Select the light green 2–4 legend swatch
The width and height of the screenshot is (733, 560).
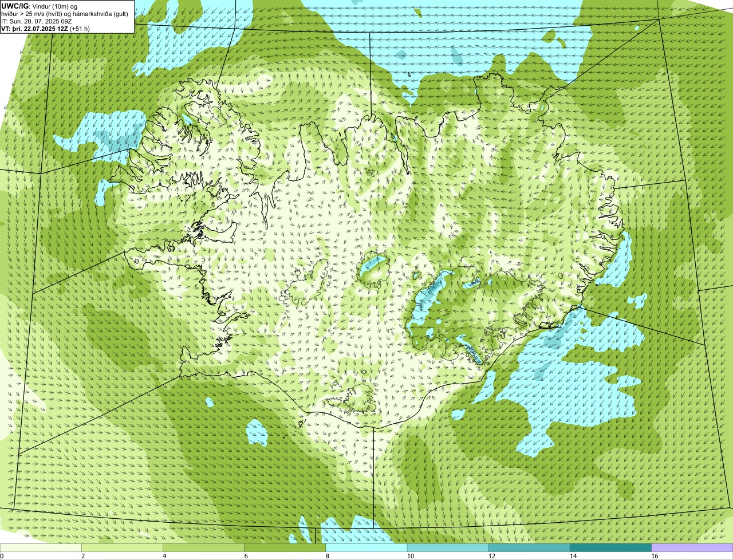[x=123, y=547]
